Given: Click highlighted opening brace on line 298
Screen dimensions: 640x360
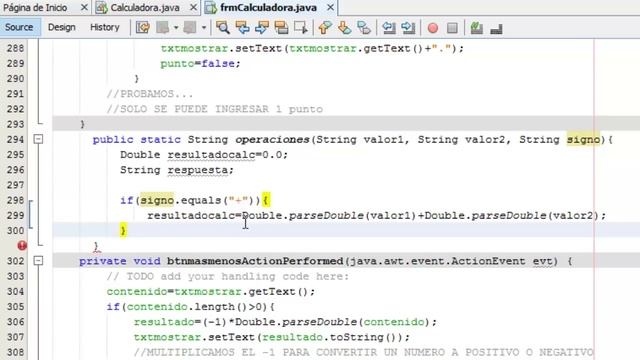Looking at the screenshot, I should pos(266,200).
